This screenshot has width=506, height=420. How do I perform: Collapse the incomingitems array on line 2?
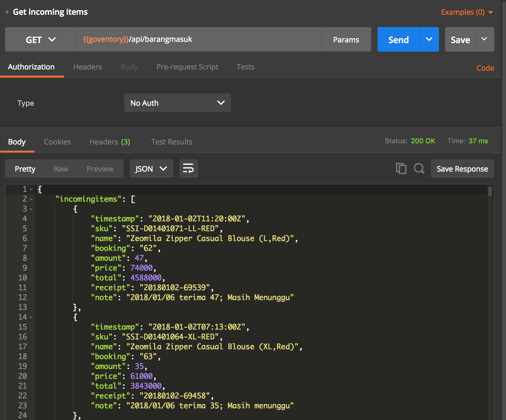point(31,200)
